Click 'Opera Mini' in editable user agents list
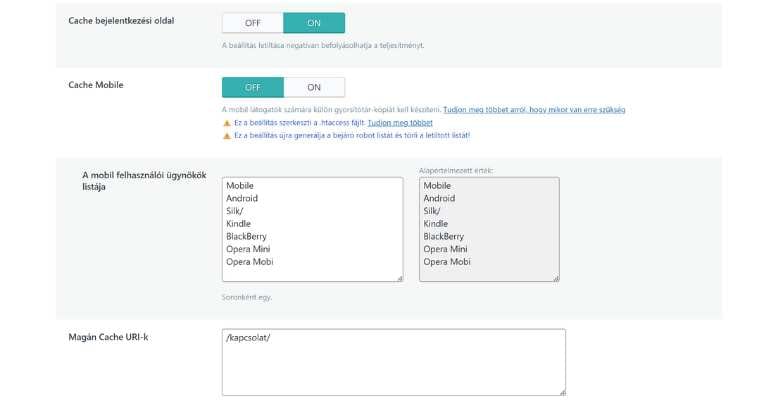 point(249,249)
